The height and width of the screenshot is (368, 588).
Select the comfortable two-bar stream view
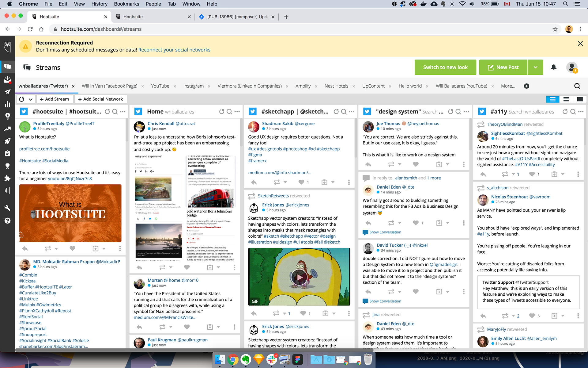(x=566, y=99)
